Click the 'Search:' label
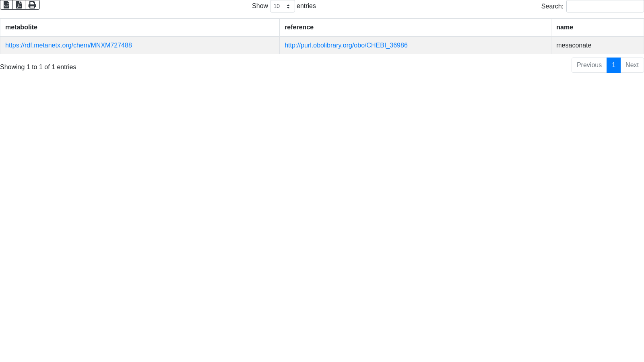 [552, 6]
